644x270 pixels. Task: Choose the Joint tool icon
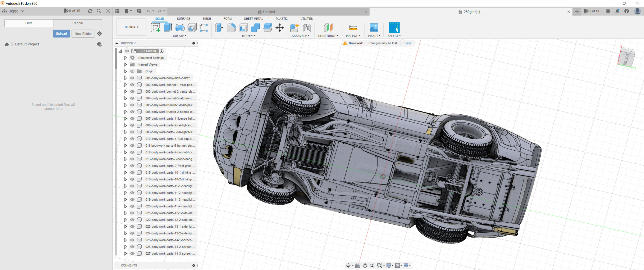click(x=307, y=28)
